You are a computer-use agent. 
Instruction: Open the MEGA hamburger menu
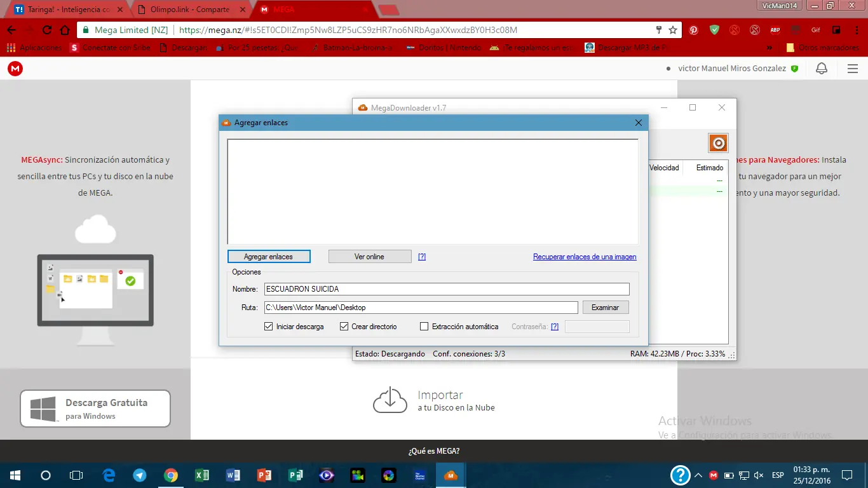[x=853, y=69]
